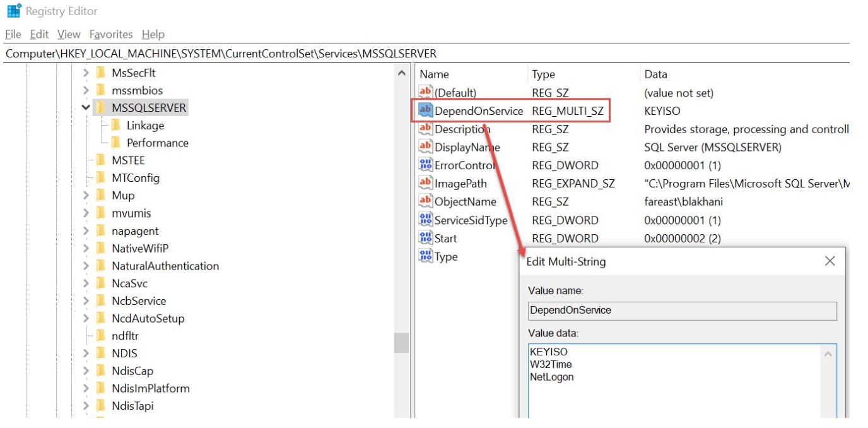Click the DependOnService value name field

point(683,311)
